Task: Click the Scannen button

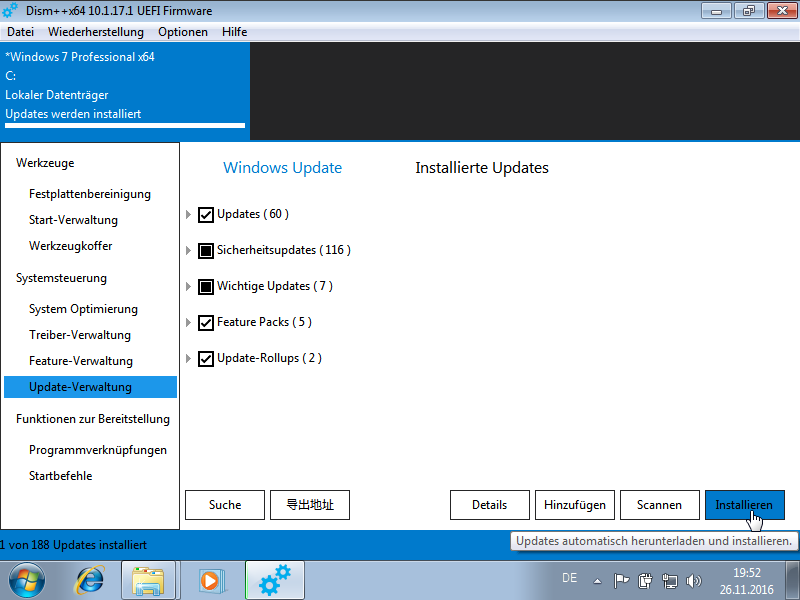Action: point(660,505)
